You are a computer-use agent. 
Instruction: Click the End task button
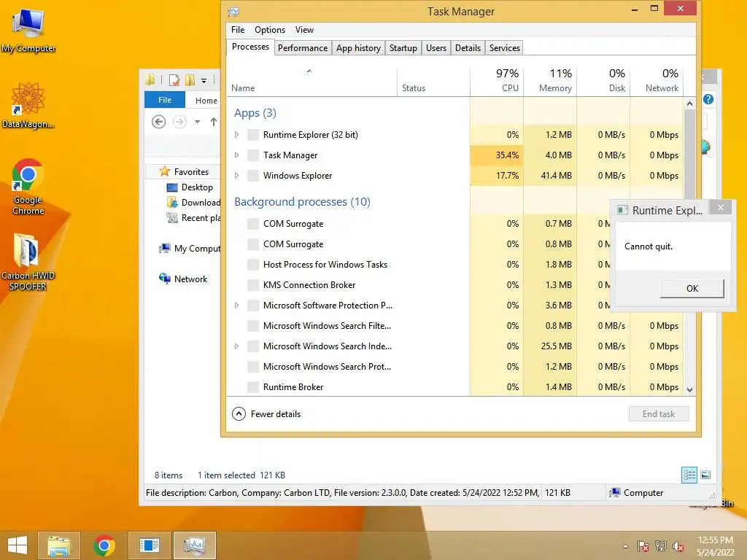659,414
